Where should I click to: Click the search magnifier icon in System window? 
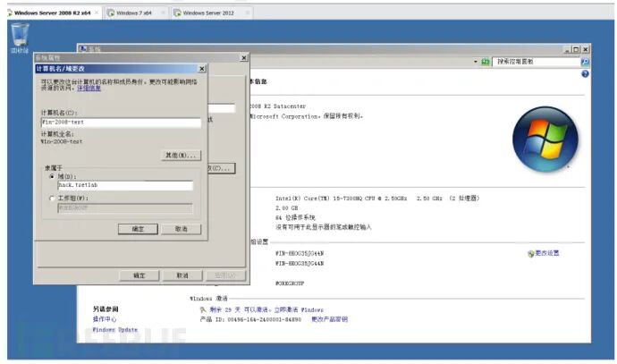tap(585, 62)
